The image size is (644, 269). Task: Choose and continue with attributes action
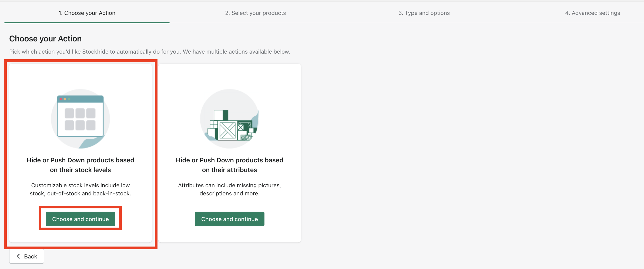229,219
